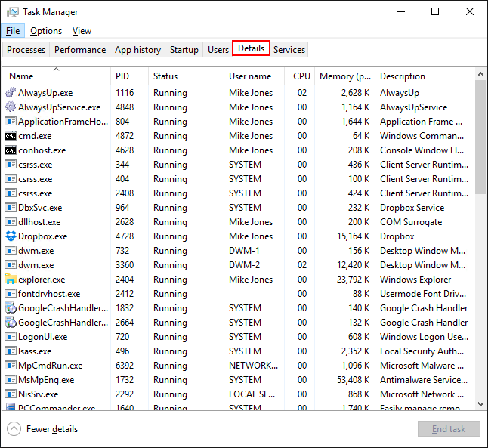Click the End task button

(449, 429)
